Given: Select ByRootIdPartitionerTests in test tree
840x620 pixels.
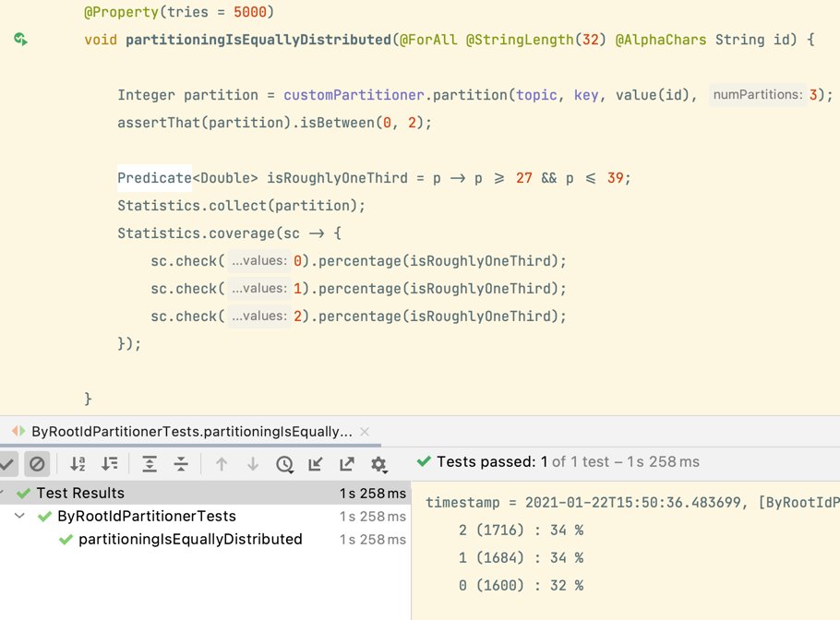Looking at the screenshot, I should click(x=146, y=516).
